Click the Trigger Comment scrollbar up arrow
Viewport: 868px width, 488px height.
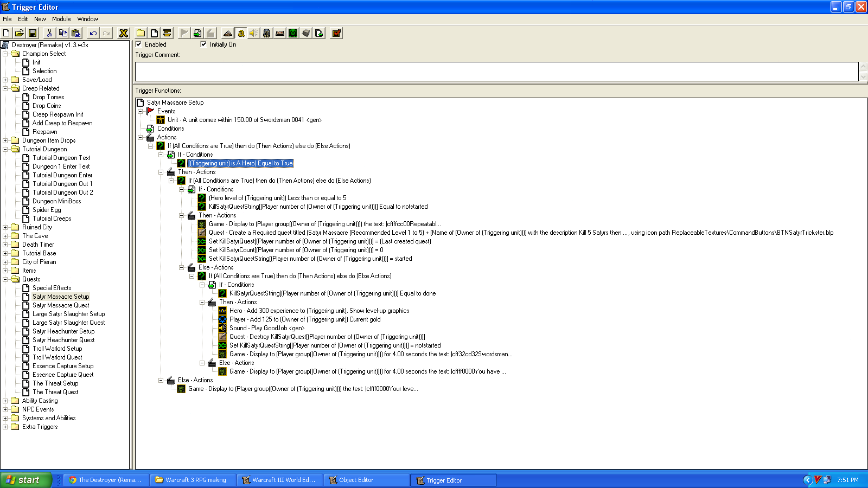click(x=863, y=67)
